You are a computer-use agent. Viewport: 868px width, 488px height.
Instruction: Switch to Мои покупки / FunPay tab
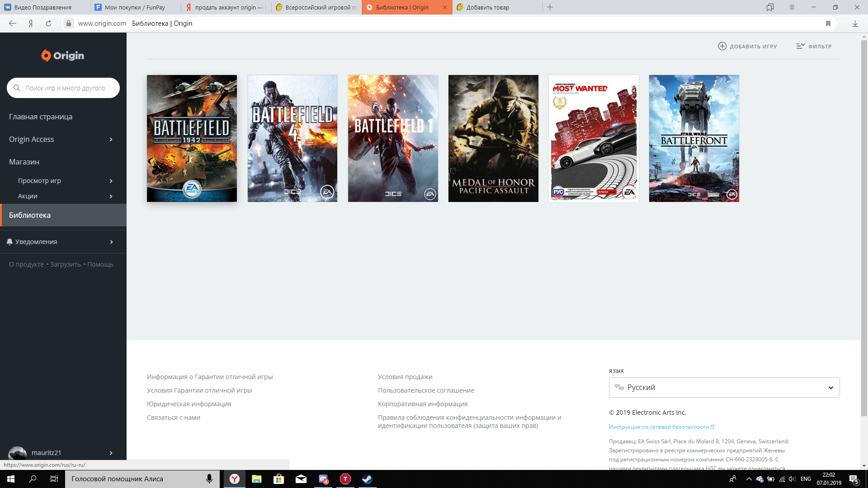[136, 7]
